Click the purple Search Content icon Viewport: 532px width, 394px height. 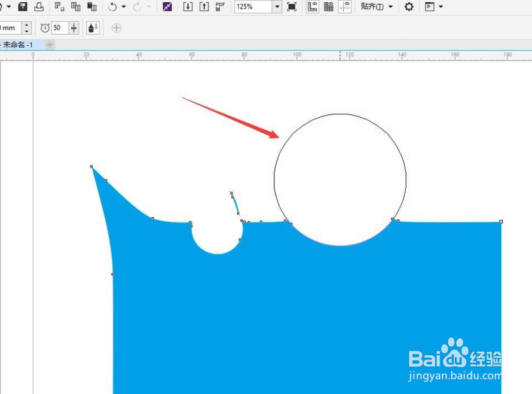tap(167, 7)
